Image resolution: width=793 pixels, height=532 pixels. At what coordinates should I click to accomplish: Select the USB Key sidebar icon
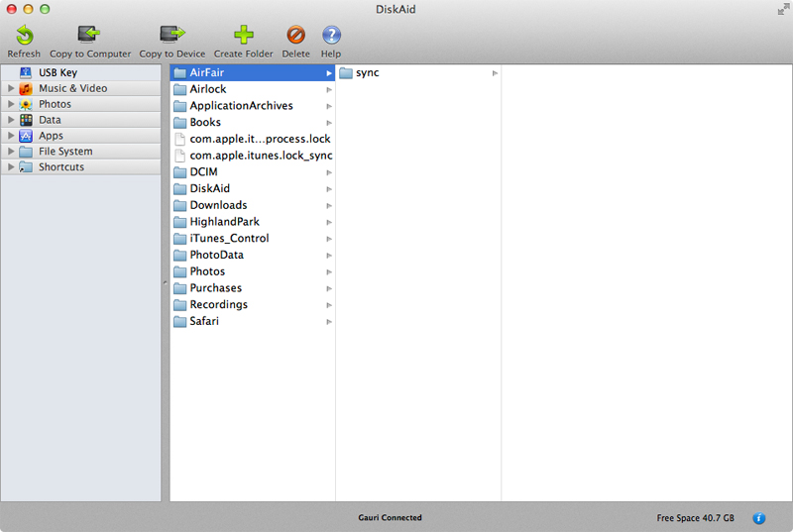point(26,72)
